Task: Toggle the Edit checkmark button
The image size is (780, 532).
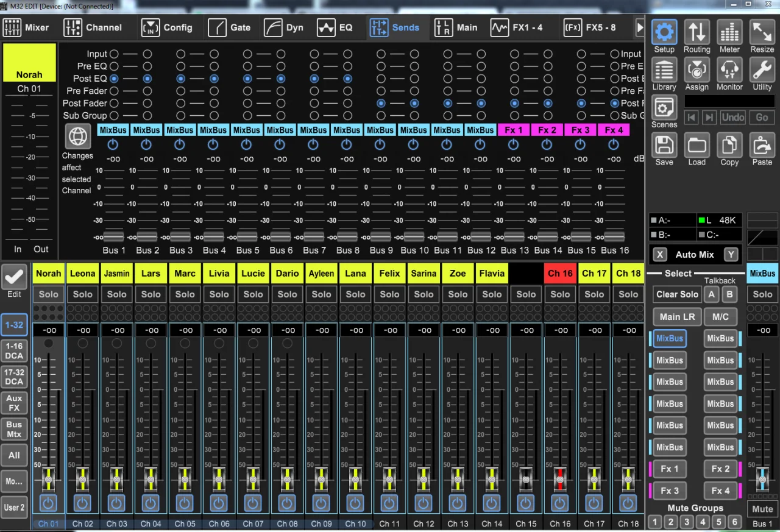Action: point(14,277)
